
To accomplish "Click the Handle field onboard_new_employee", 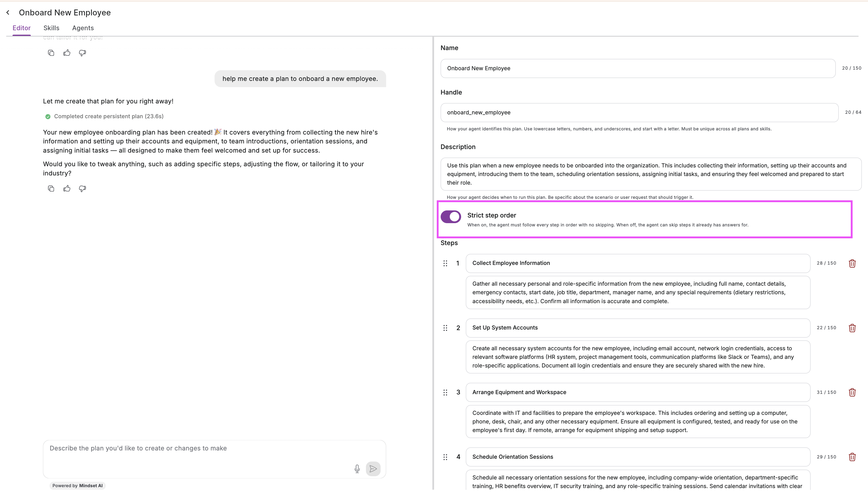I will [640, 112].
